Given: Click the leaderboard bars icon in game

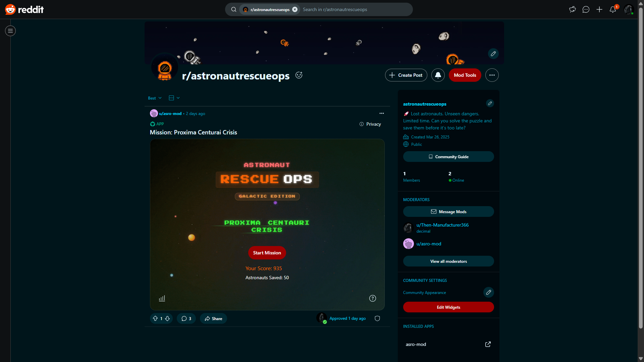Looking at the screenshot, I should click(x=162, y=298).
